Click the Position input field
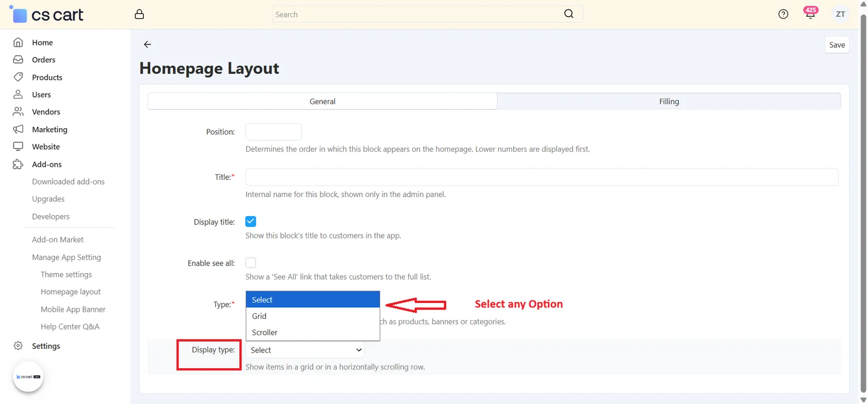This screenshot has height=404, width=868. pyautogui.click(x=273, y=132)
